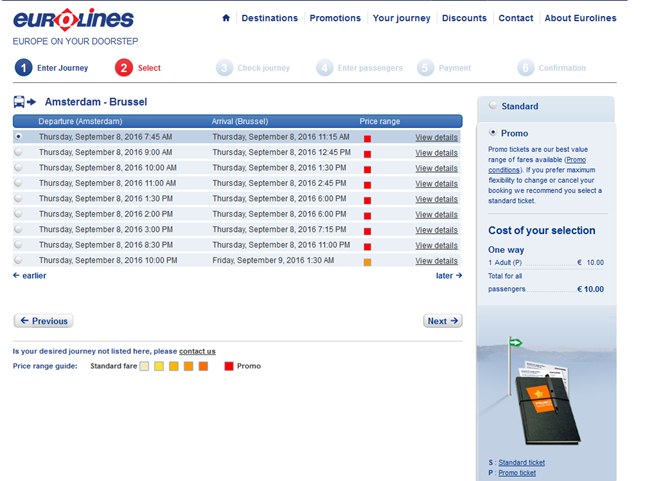This screenshot has width=645, height=481.
Task: Open the Discounts menu
Action: [464, 18]
